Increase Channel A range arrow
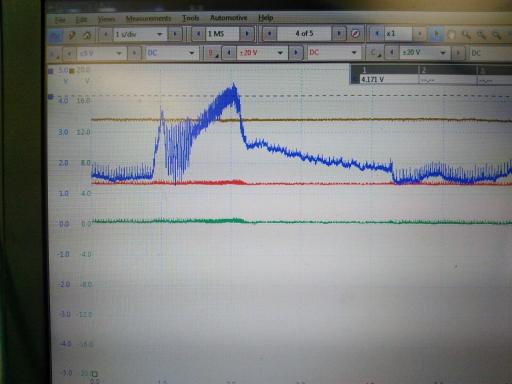This screenshot has width=512, height=384. [134, 53]
